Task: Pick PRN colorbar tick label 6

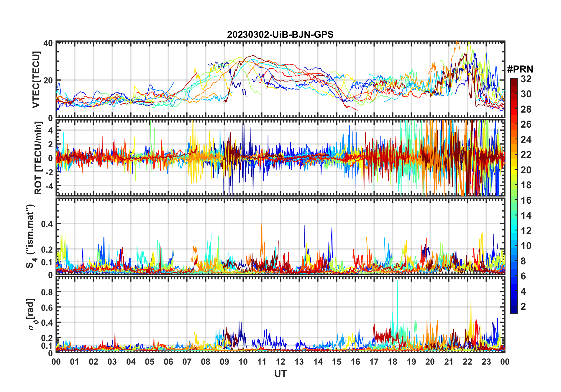Action: [523, 276]
